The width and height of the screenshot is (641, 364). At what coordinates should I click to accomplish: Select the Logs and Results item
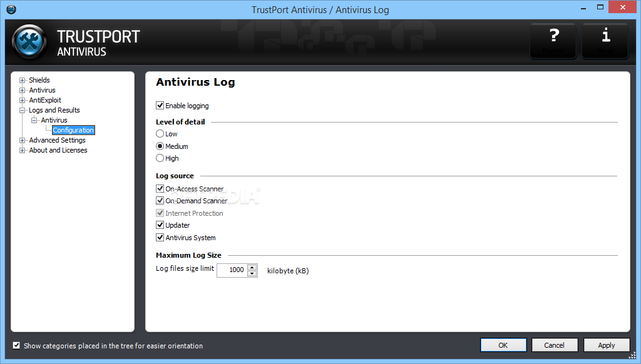(54, 110)
